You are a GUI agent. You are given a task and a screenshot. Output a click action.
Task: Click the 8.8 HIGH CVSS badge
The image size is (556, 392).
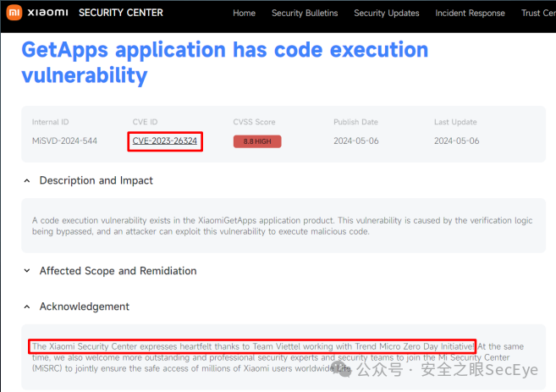pos(257,141)
